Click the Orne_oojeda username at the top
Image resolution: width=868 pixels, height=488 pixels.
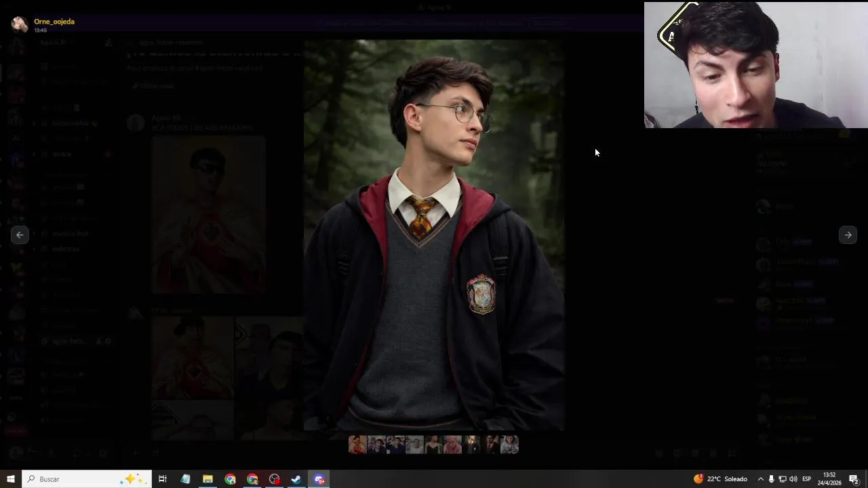(54, 22)
